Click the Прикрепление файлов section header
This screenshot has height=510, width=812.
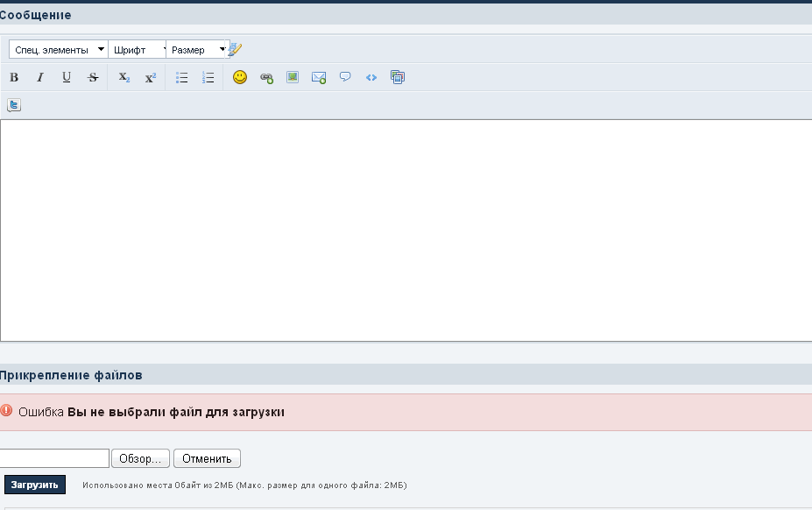pos(71,375)
